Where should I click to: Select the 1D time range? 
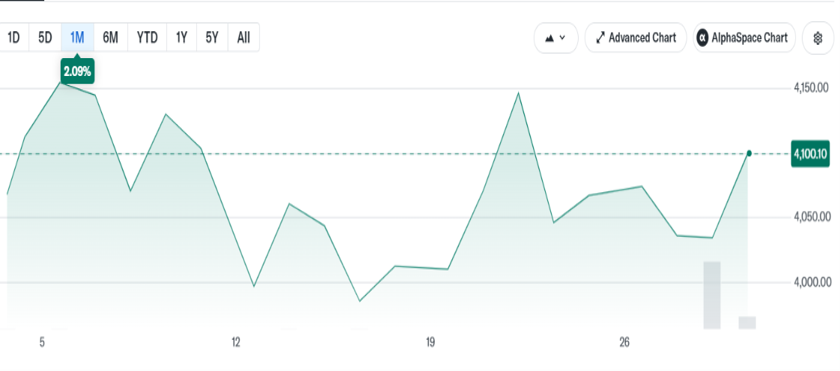click(14, 37)
